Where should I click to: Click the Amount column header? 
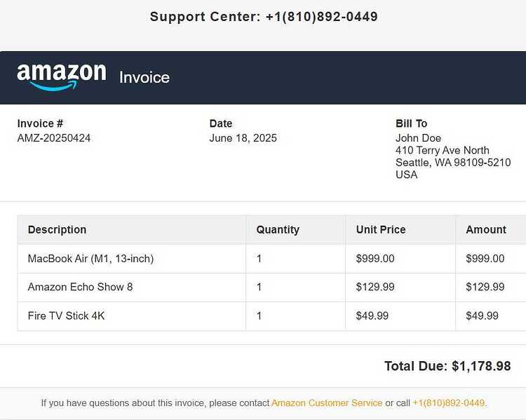[x=486, y=229]
